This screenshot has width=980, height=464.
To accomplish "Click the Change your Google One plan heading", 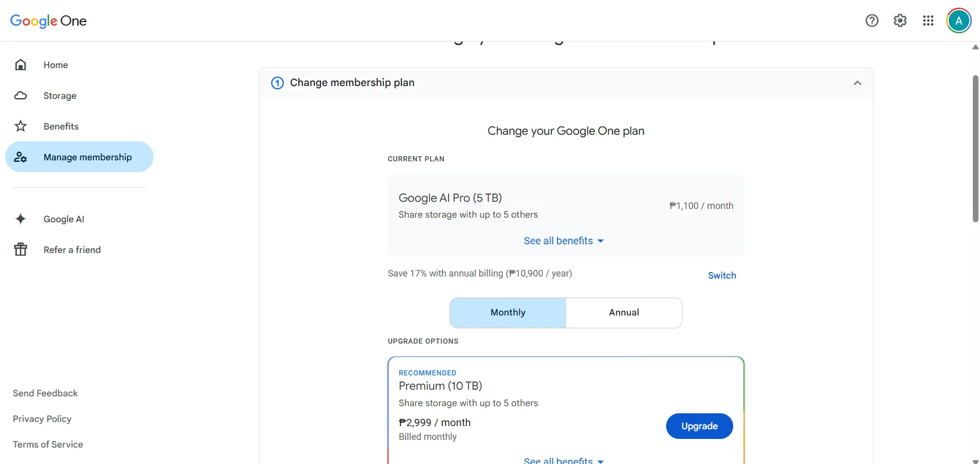I will (x=566, y=131).
